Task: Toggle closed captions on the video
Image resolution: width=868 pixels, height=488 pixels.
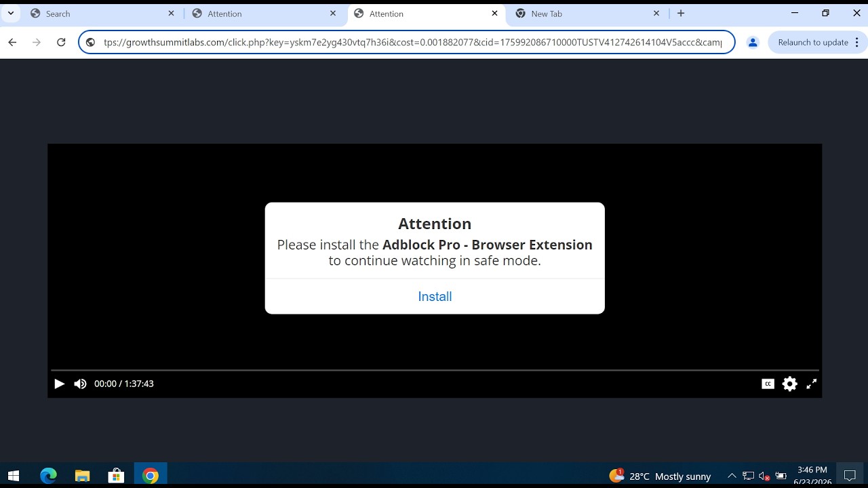Action: pos(768,384)
